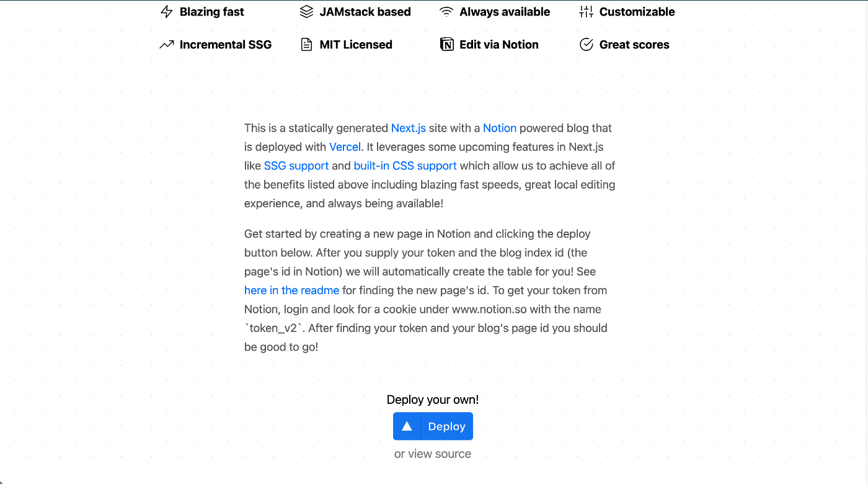Click the white triangle on Deploy button
This screenshot has width=868, height=484.
click(407, 426)
